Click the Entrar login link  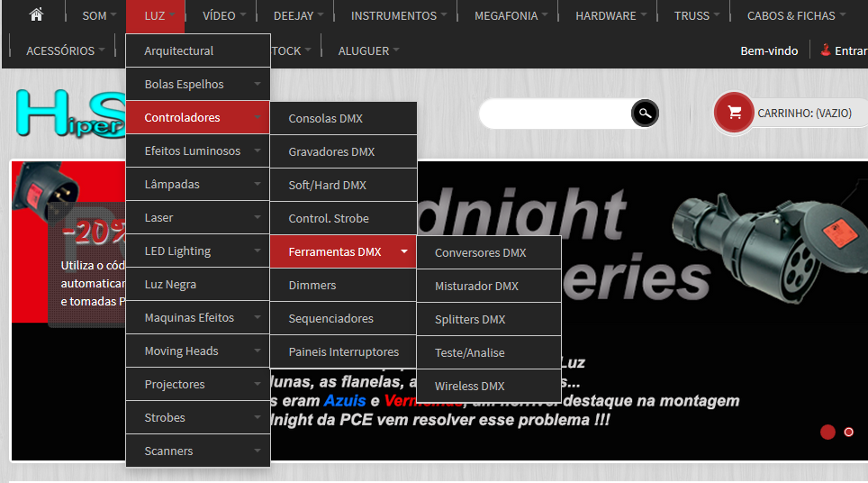(x=851, y=50)
